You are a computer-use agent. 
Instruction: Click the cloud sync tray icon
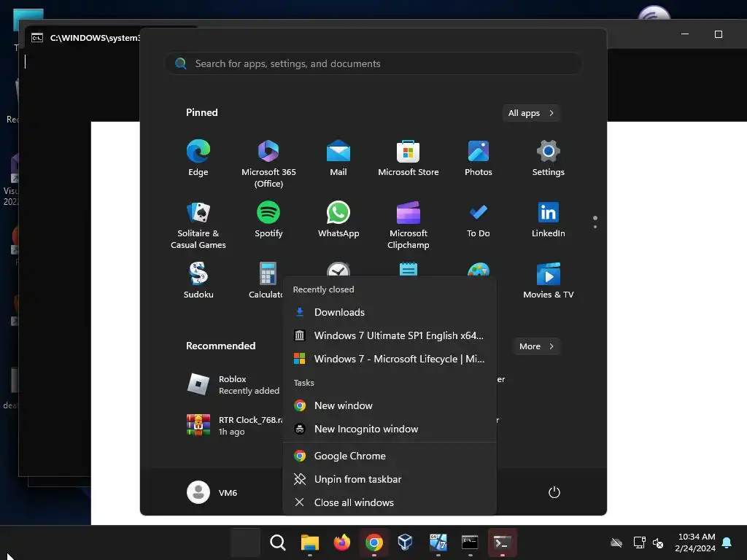(x=616, y=542)
